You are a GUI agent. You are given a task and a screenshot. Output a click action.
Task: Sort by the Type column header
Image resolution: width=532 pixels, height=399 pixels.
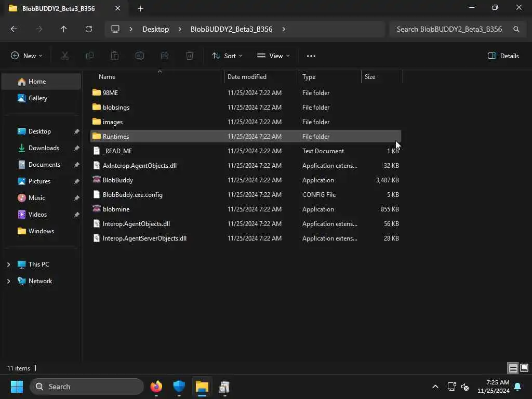(x=330, y=77)
